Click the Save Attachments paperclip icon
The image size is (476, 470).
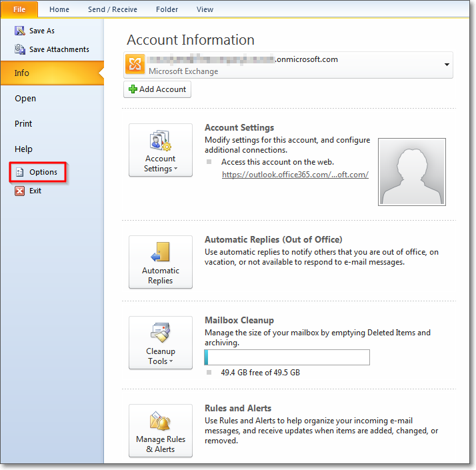click(x=20, y=49)
